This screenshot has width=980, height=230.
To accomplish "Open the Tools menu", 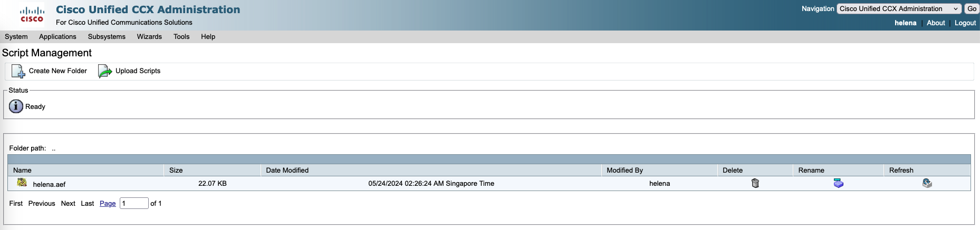I will pyautogui.click(x=181, y=37).
